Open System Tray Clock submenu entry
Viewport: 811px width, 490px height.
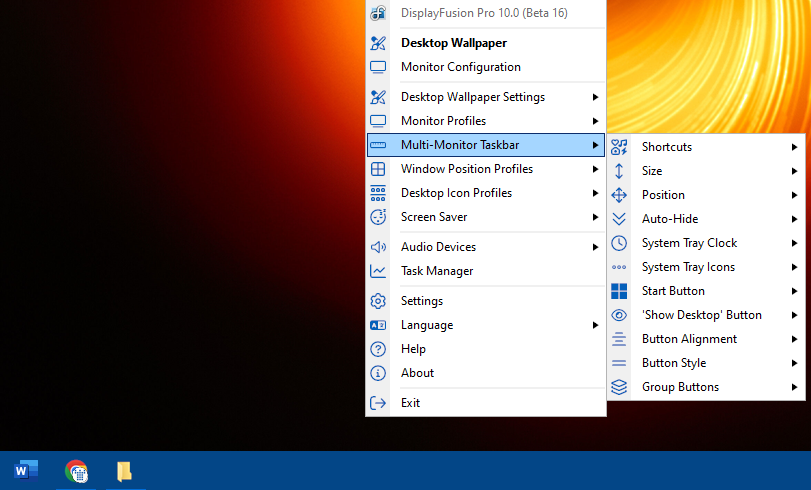click(706, 243)
